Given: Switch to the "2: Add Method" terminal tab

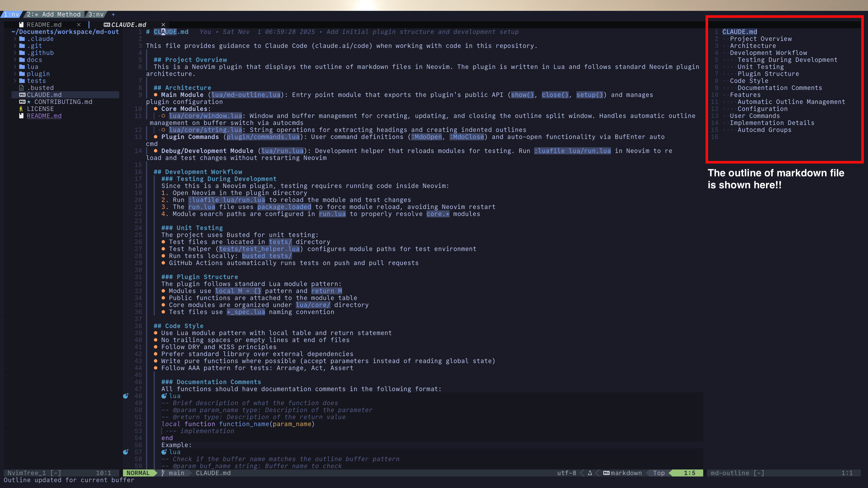Looking at the screenshot, I should tap(54, 14).
